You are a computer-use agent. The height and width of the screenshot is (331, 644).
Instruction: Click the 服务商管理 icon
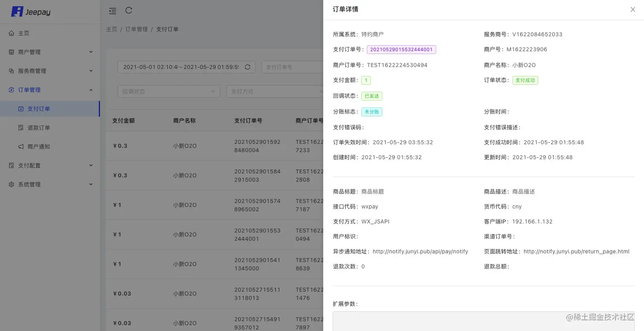click(11, 71)
